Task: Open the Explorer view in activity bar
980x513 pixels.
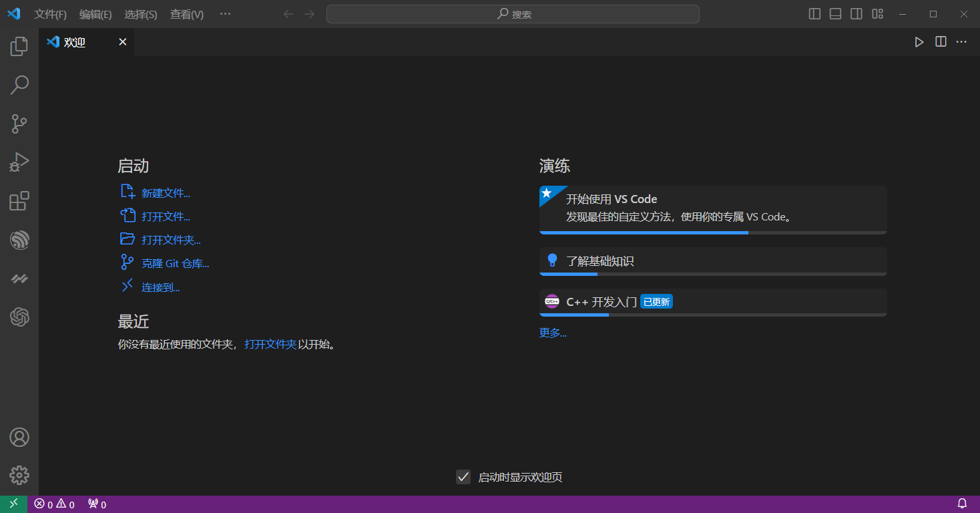Action: [x=19, y=46]
